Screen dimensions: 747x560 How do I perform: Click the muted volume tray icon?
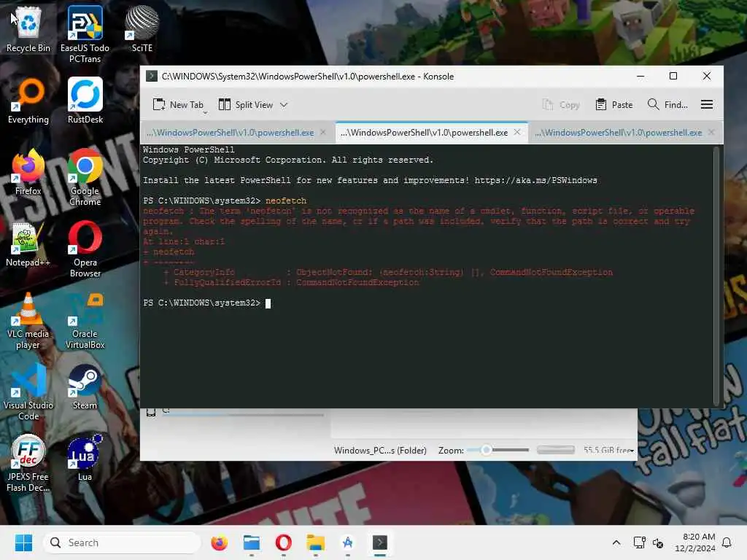(658, 542)
